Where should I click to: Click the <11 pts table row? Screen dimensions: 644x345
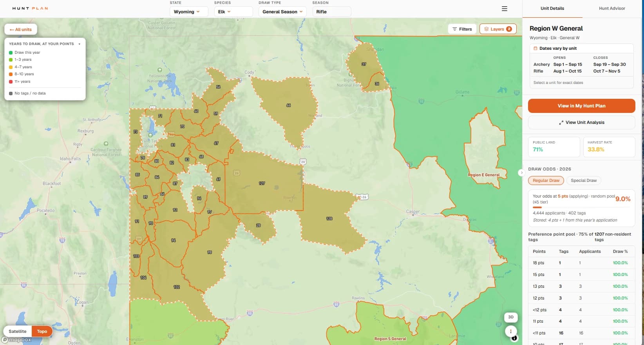581,333
